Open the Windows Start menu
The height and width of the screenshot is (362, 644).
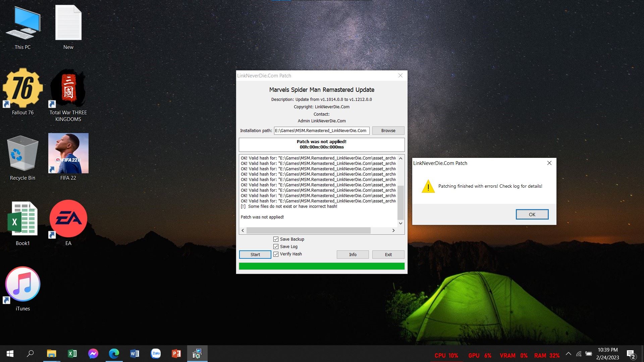coord(10,354)
